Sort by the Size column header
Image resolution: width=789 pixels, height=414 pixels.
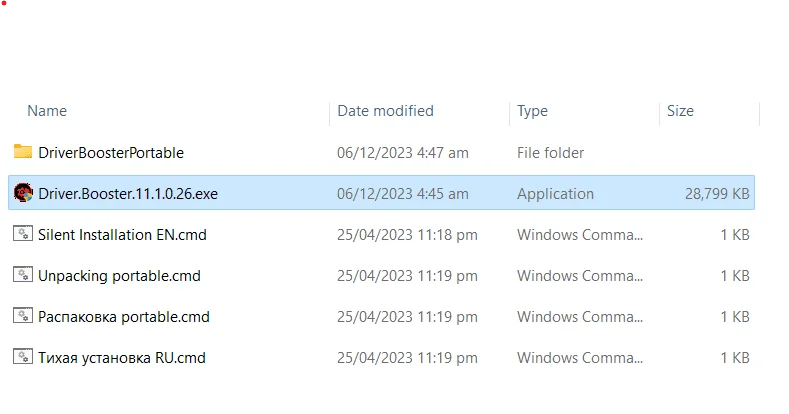(x=680, y=111)
